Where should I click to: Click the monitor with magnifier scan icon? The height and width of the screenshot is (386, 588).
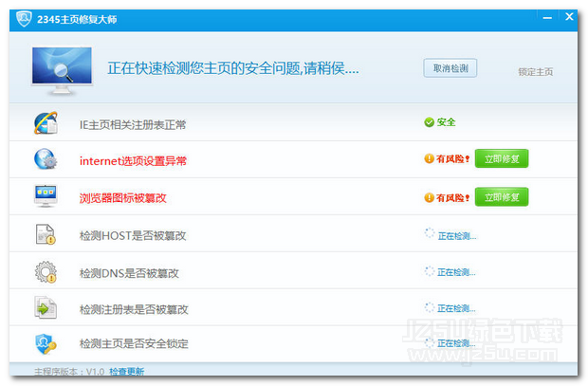pos(63,71)
